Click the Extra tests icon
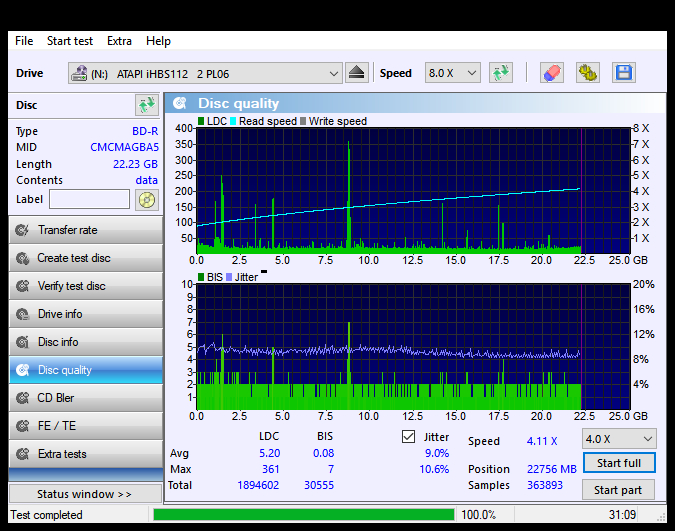Viewport: 675px width, 531px height. click(x=22, y=454)
